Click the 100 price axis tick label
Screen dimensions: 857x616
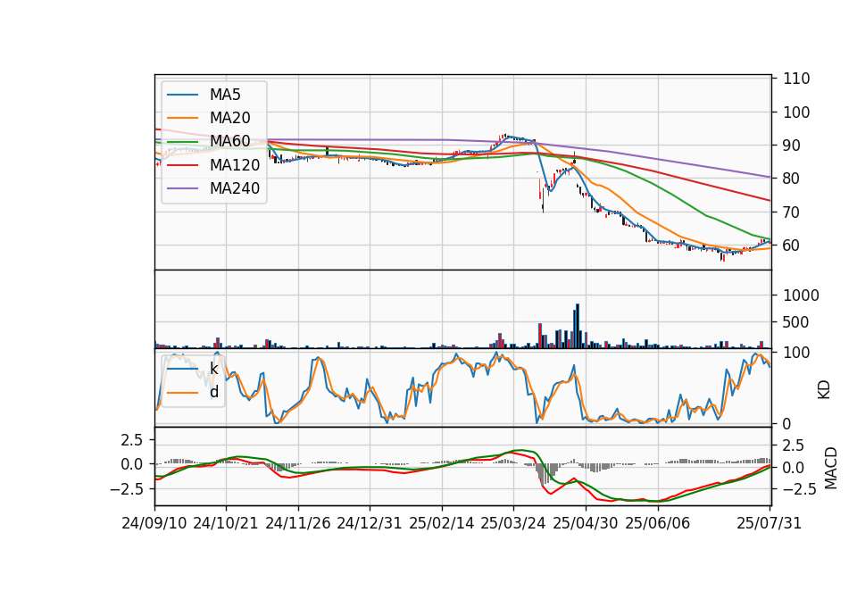796,112
